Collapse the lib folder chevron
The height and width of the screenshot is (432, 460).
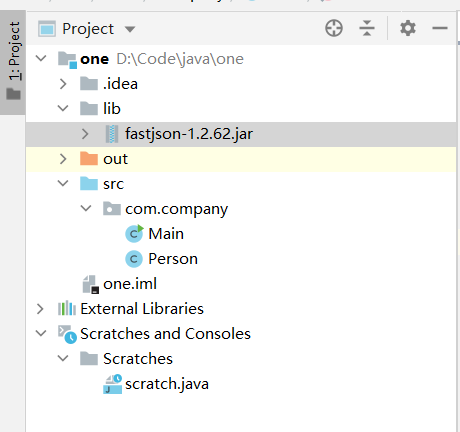[63, 108]
